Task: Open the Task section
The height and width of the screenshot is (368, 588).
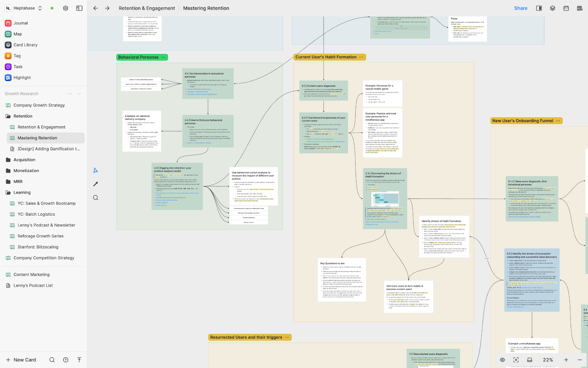Action: tap(18, 67)
